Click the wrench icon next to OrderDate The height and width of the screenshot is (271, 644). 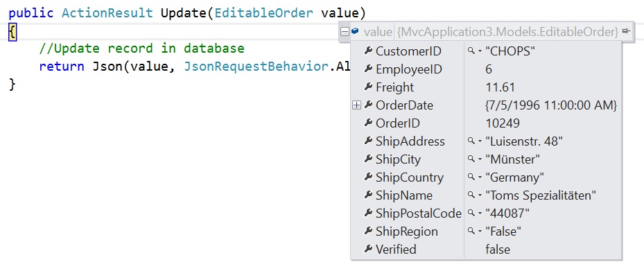coord(368,105)
